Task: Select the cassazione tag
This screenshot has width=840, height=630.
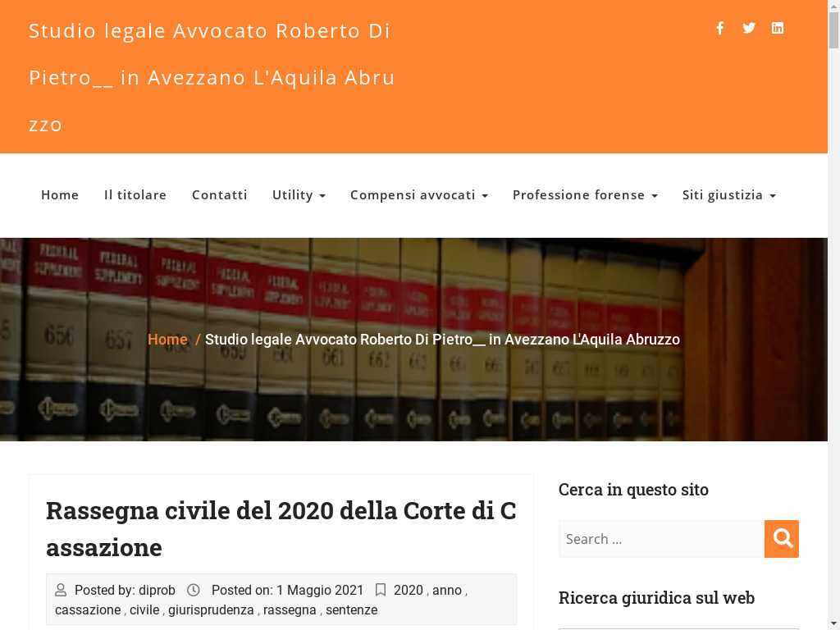Action: click(x=88, y=610)
